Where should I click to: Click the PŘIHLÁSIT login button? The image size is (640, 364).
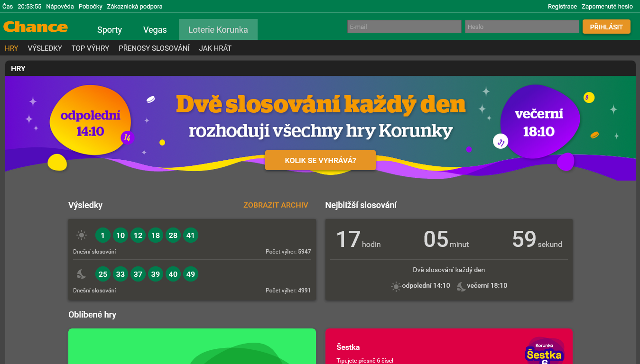pyautogui.click(x=606, y=27)
